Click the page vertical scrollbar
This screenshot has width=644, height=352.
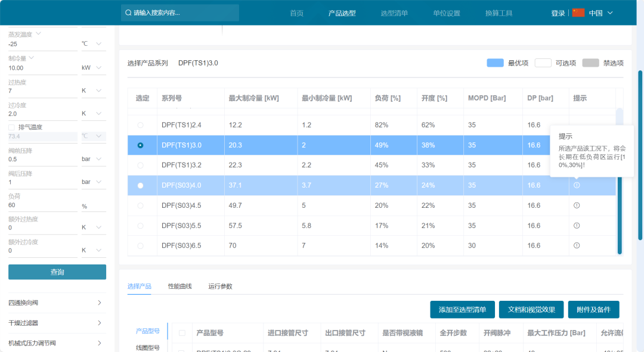pos(640,155)
